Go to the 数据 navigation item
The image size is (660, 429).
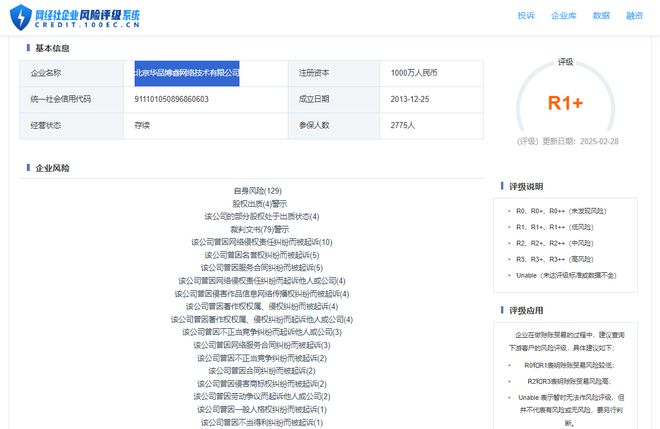click(x=601, y=16)
